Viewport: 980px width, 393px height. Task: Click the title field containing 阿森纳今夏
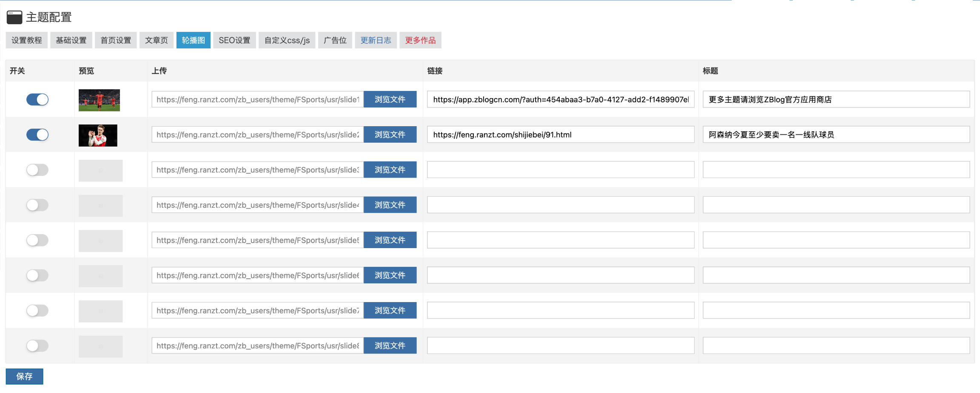pos(836,135)
